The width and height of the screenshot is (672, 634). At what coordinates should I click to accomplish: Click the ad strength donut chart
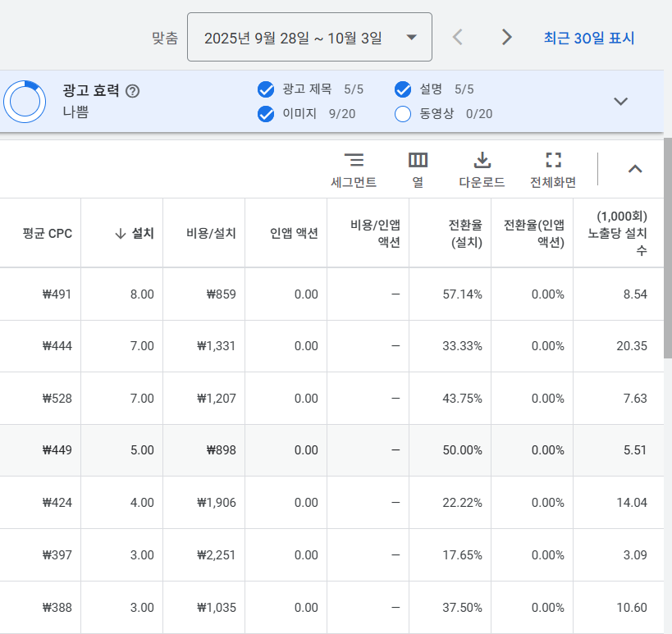[25, 102]
